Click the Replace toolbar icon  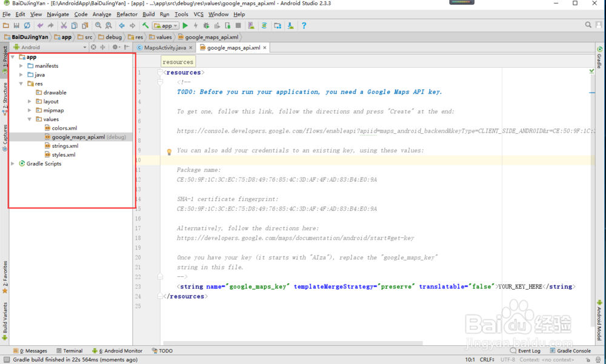(x=108, y=25)
